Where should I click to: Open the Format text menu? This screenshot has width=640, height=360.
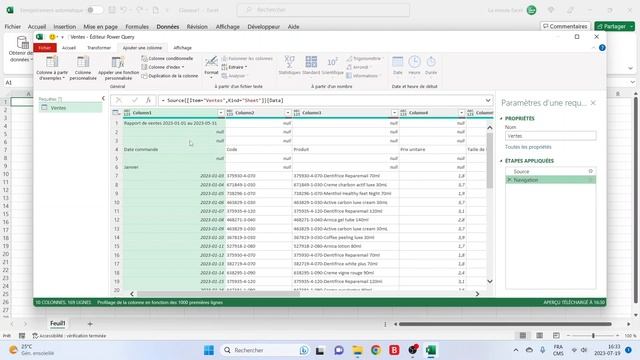pos(211,67)
